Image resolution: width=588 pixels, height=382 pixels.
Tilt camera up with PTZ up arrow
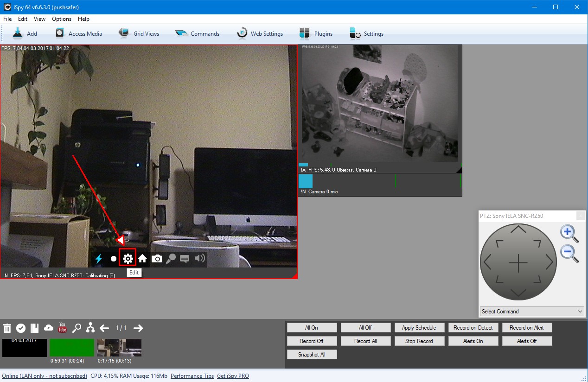click(518, 229)
